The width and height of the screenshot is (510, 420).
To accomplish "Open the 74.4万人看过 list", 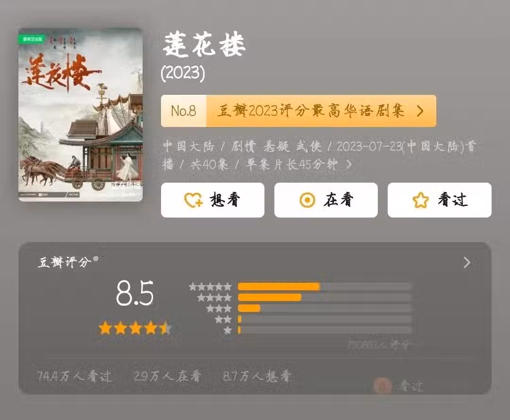I will [75, 376].
